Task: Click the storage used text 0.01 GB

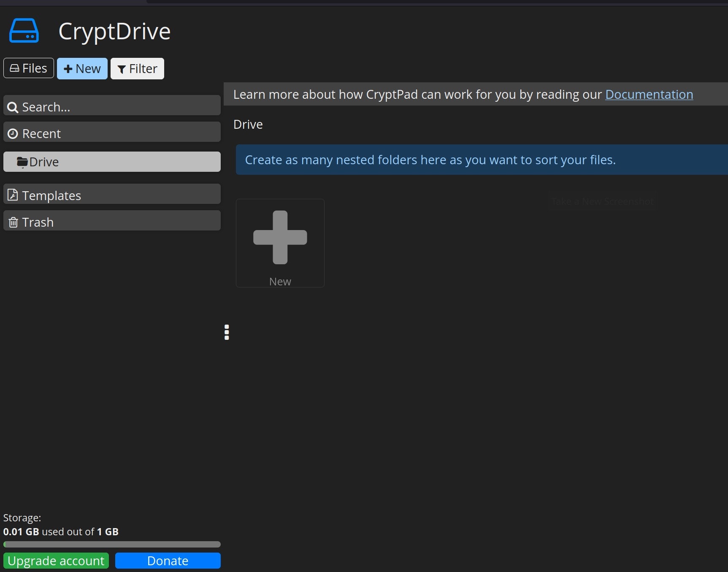Action: coord(21,531)
